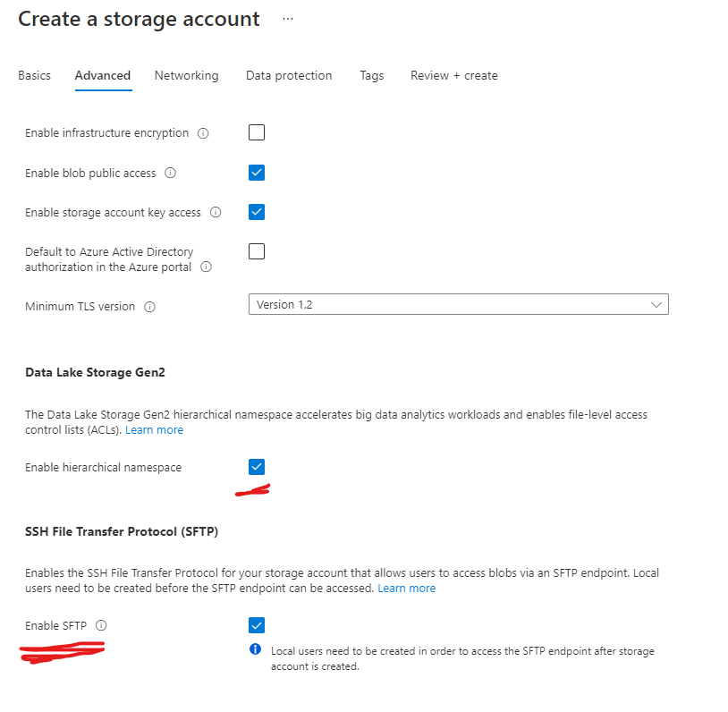The image size is (728, 712).
Task: Open Enable SFTP info tooltip
Action: pos(101,625)
